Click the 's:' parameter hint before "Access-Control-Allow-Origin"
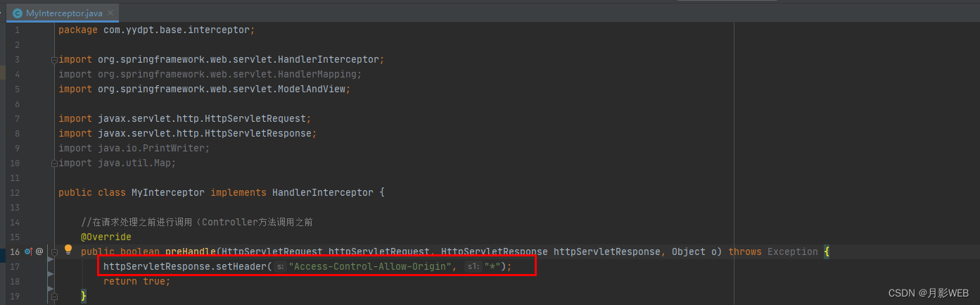The width and height of the screenshot is (980, 305). tap(279, 266)
